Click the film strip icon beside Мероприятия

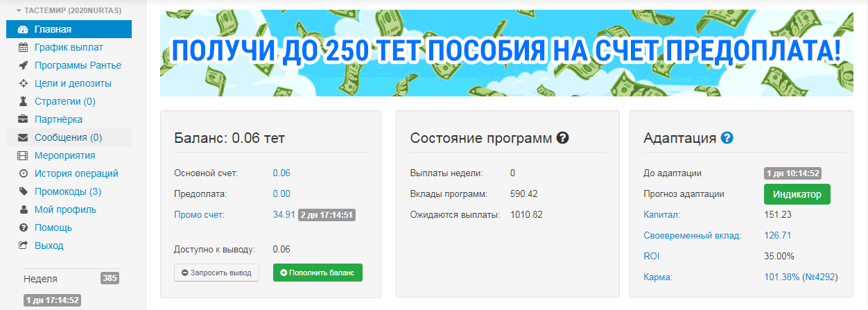tap(23, 155)
